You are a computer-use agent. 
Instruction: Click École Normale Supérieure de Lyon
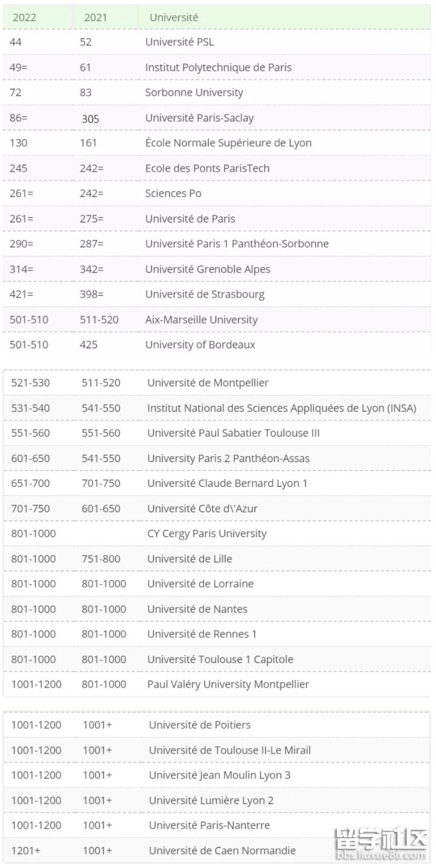[x=229, y=143]
